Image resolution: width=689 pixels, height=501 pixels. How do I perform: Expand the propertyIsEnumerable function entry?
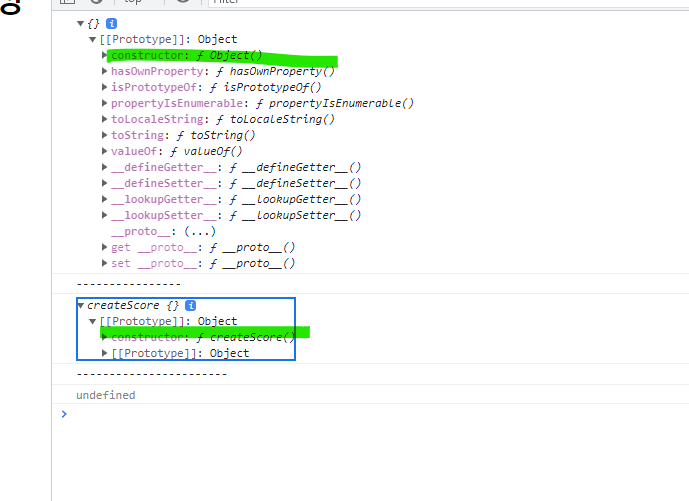tap(104, 103)
